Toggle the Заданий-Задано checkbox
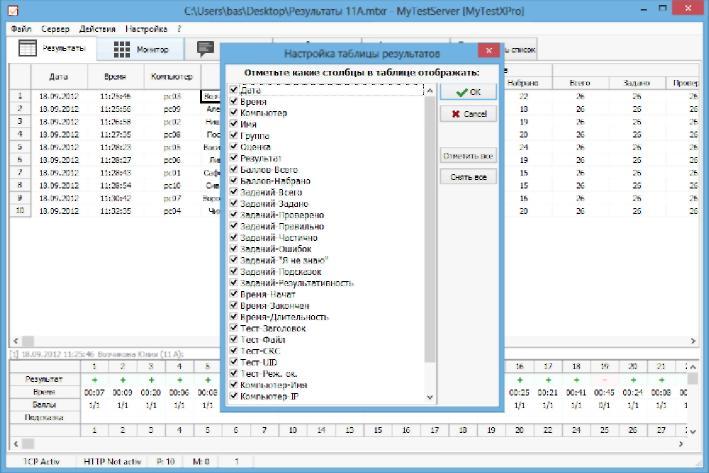This screenshot has height=473, width=709. click(x=233, y=203)
